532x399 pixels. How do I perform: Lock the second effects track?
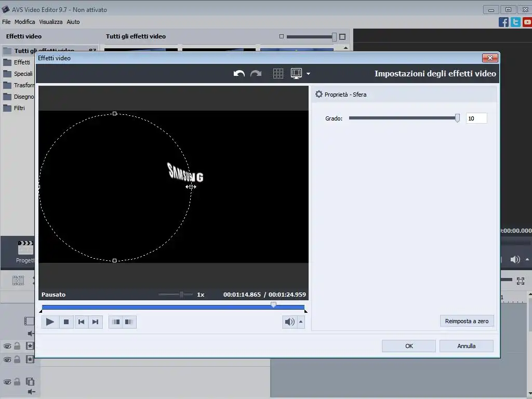coord(17,360)
